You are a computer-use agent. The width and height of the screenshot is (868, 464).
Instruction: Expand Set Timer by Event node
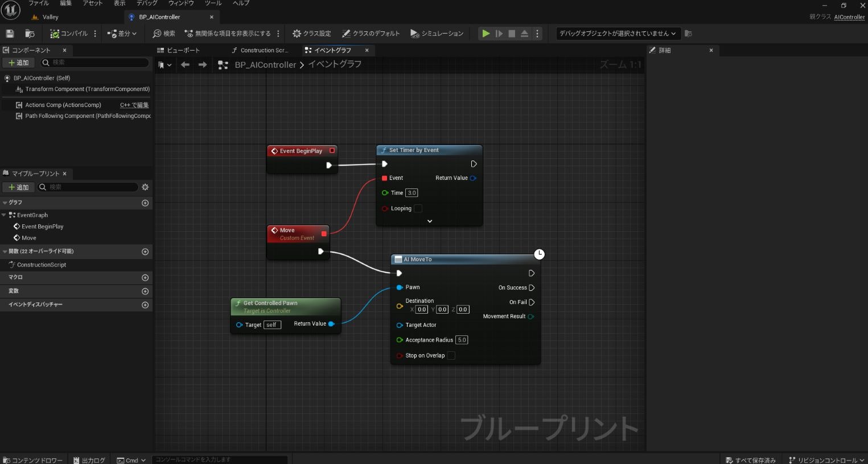[430, 221]
